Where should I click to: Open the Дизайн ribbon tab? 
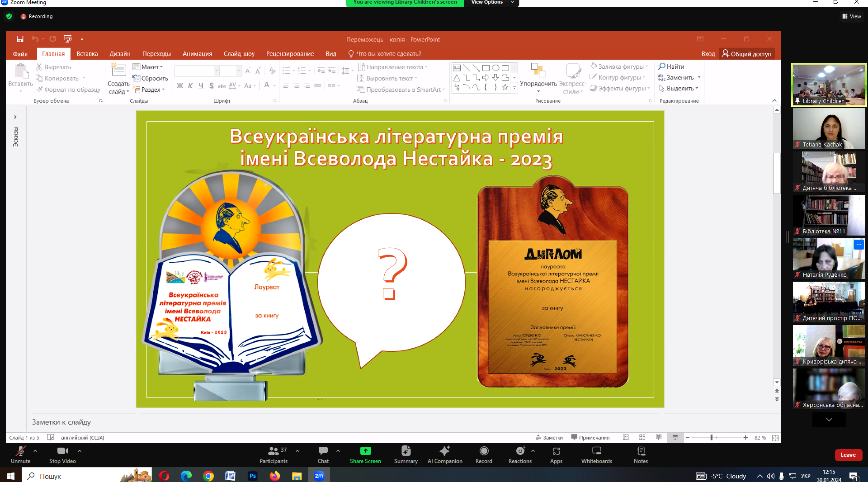120,54
